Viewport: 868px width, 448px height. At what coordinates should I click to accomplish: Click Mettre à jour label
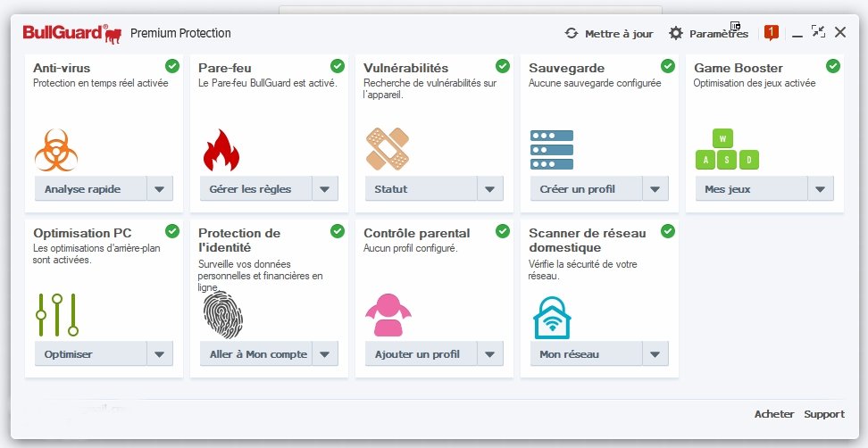(x=619, y=34)
